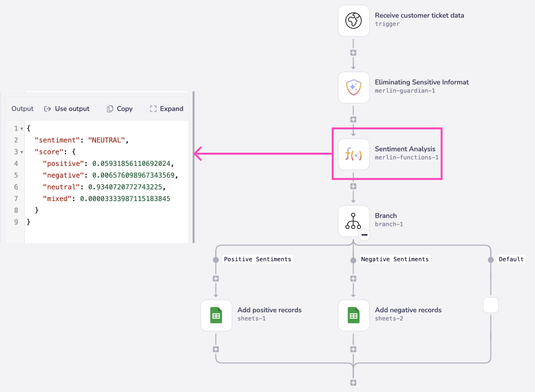
Task: Click the empty Default branch node
Action: pyautogui.click(x=491, y=305)
